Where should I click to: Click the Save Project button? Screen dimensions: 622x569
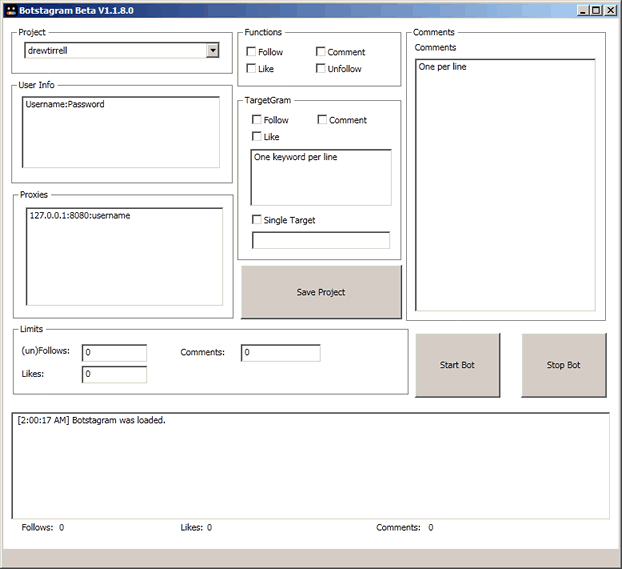pos(321,292)
